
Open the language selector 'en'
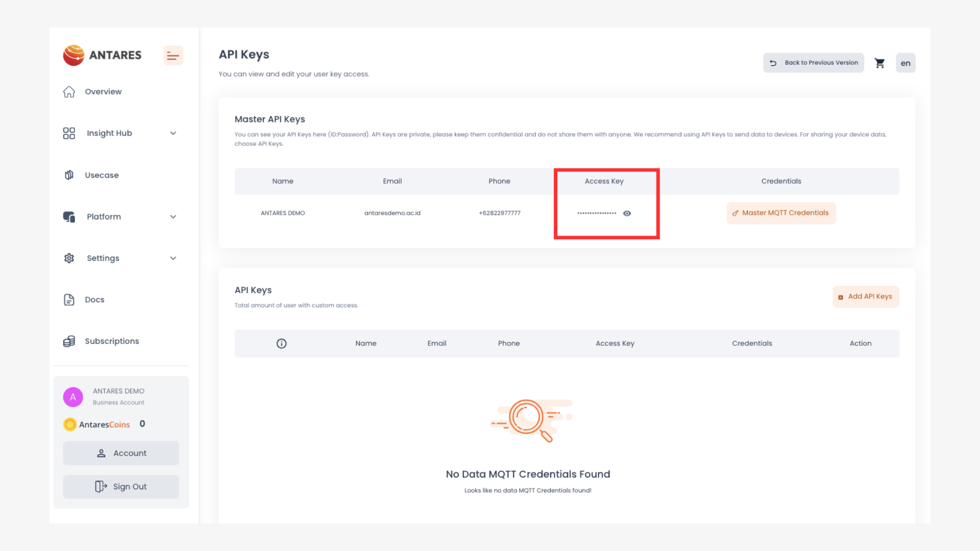click(905, 63)
